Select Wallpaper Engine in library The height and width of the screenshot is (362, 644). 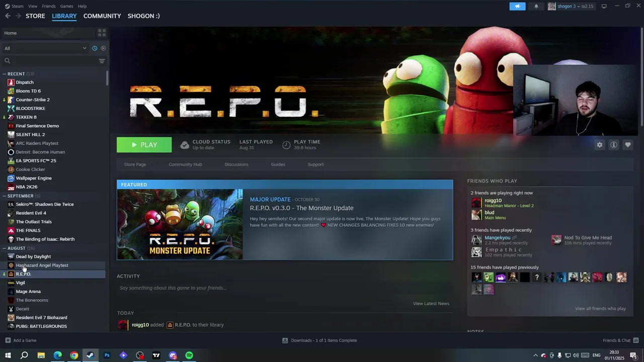(x=34, y=178)
